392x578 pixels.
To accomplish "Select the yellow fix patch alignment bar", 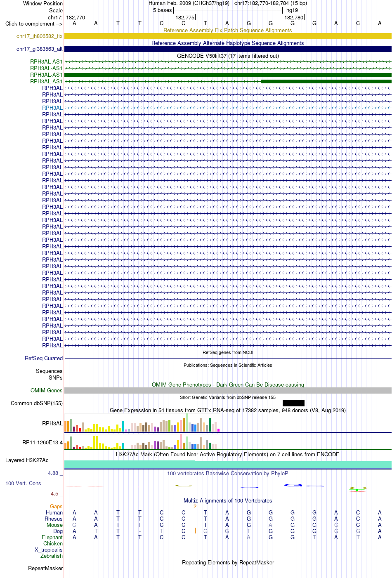I will click(x=228, y=36).
